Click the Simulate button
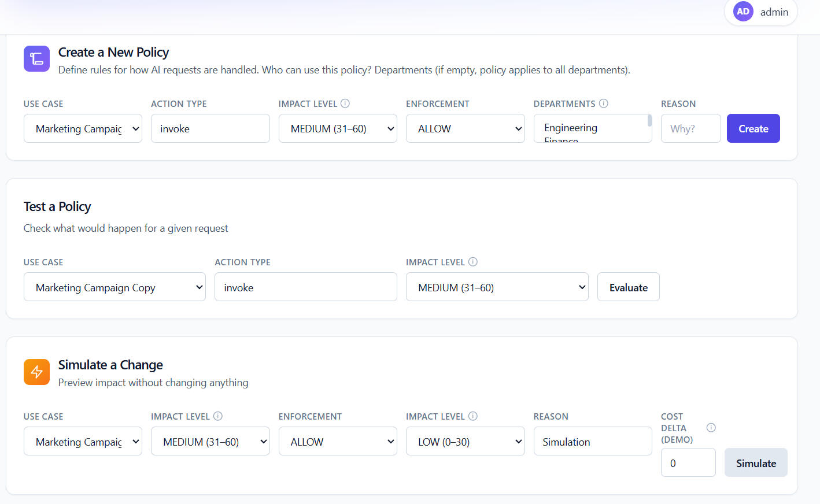Image resolution: width=820 pixels, height=504 pixels. click(755, 463)
